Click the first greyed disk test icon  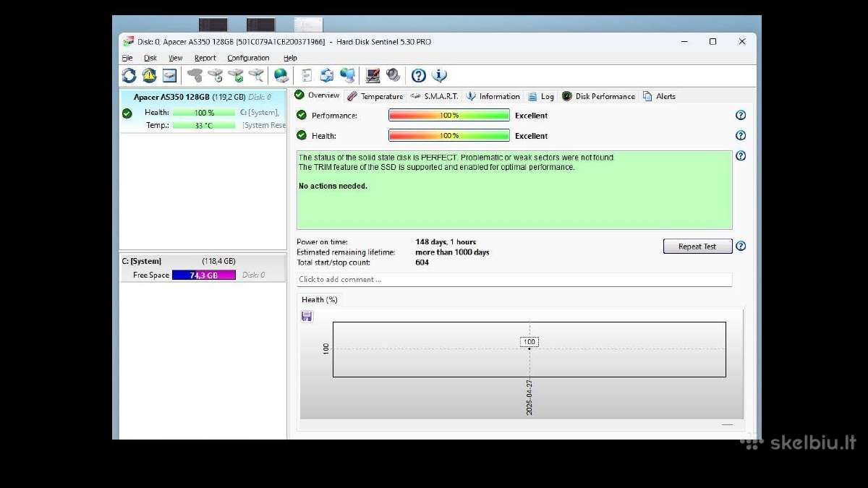(x=195, y=75)
